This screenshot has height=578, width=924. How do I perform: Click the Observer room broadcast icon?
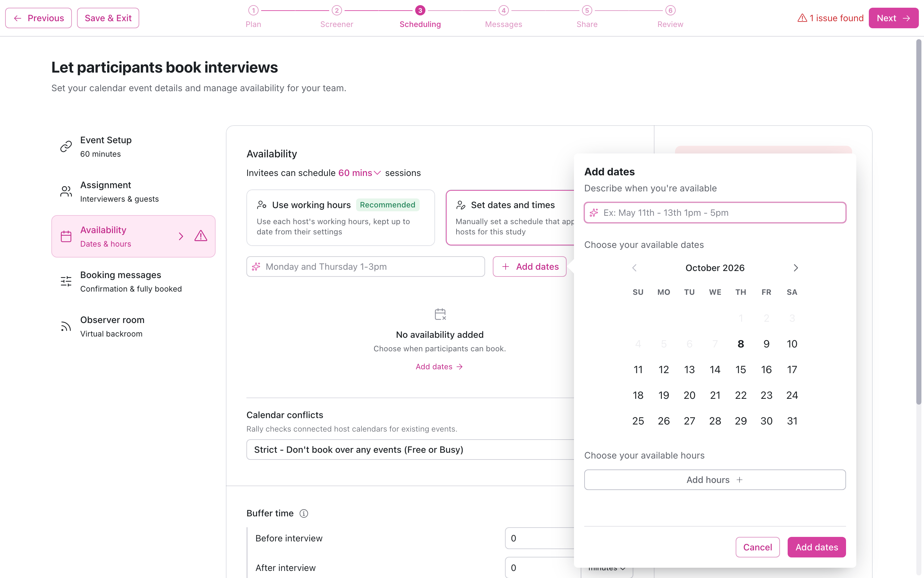(66, 326)
